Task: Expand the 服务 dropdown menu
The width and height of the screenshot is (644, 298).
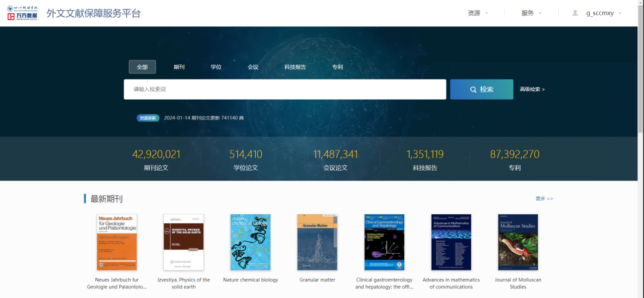Action: pos(532,13)
